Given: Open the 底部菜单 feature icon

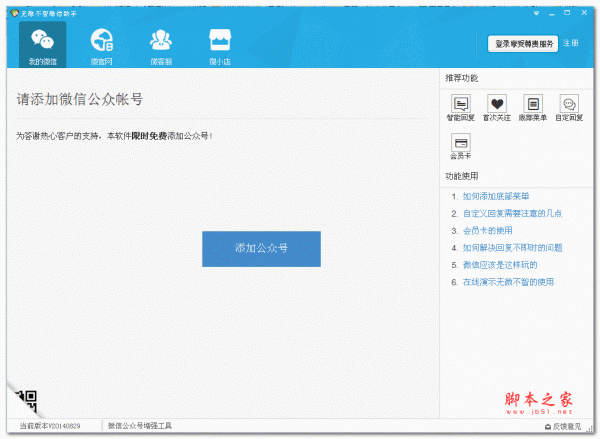Looking at the screenshot, I should (x=533, y=108).
